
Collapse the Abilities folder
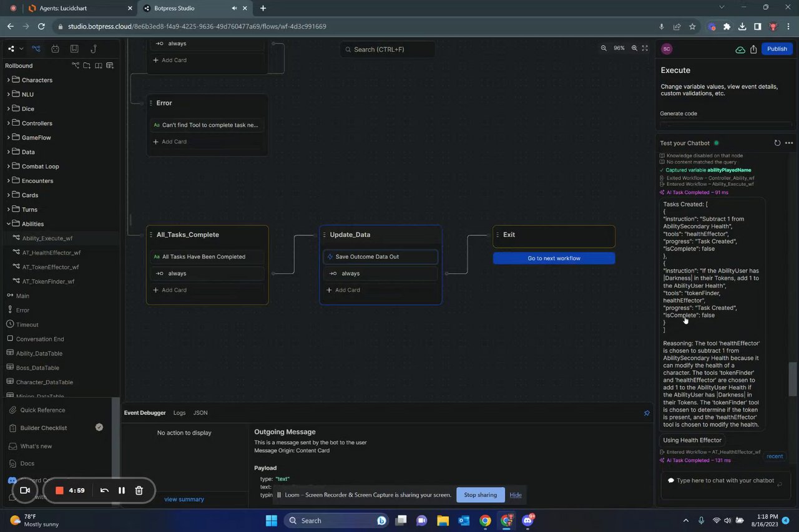(x=9, y=224)
